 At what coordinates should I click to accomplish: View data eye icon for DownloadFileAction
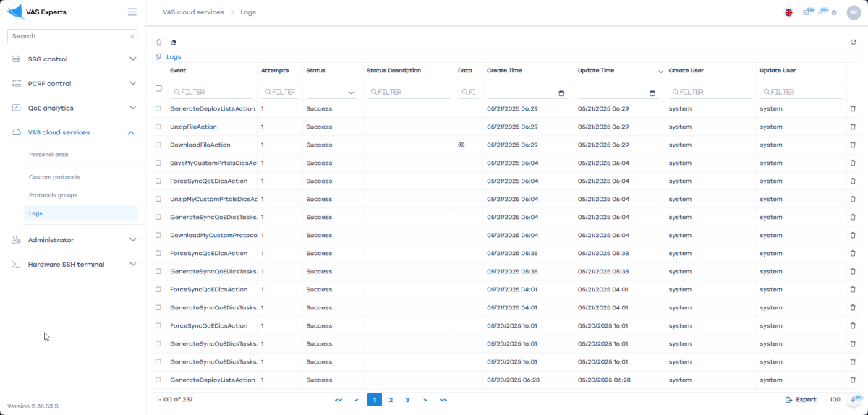click(x=461, y=145)
